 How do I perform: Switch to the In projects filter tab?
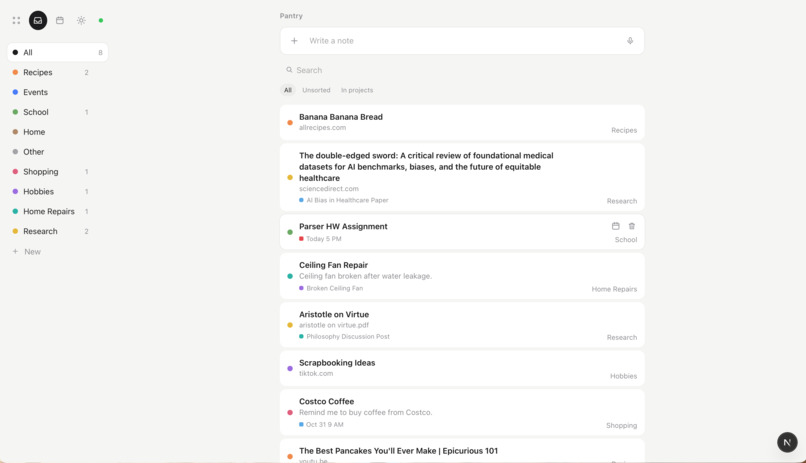click(357, 90)
